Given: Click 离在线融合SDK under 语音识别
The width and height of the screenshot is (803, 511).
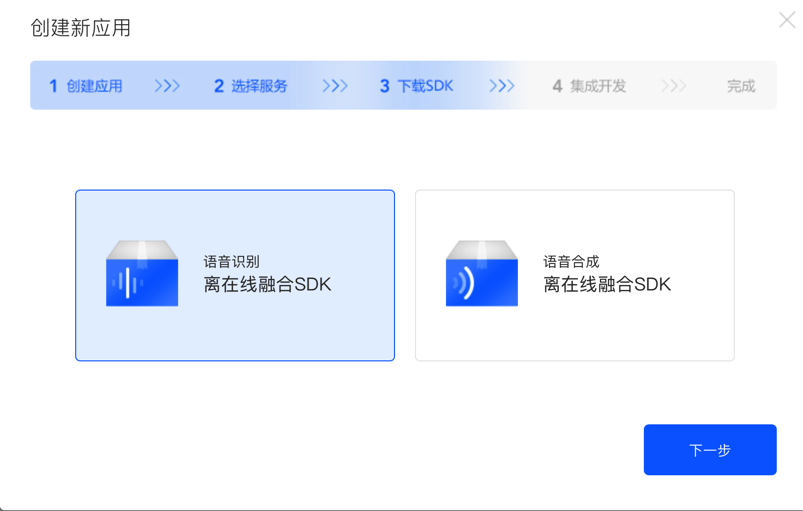Looking at the screenshot, I should (267, 285).
